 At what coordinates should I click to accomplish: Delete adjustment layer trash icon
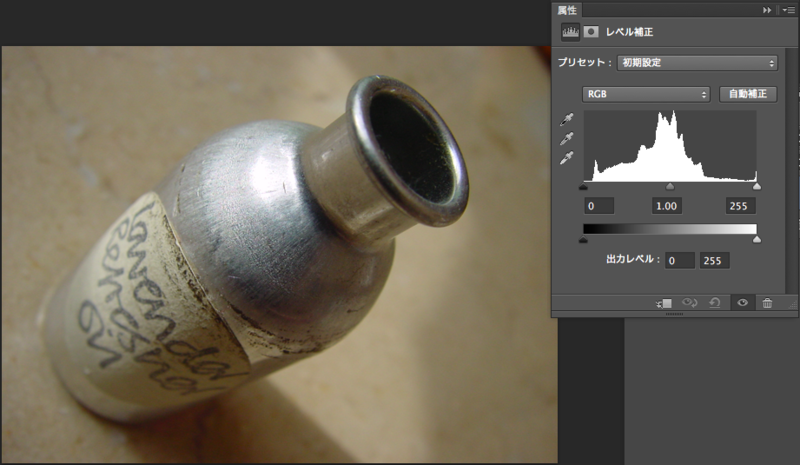coord(767,303)
